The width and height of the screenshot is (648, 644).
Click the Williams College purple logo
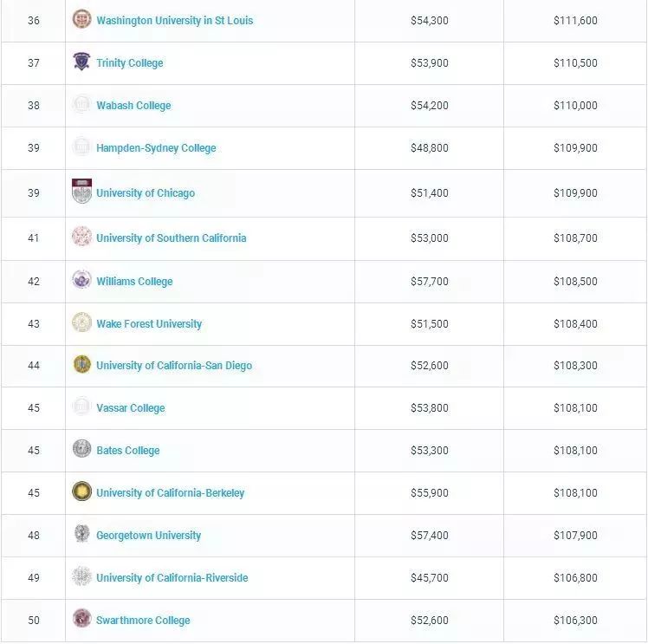[x=81, y=280]
